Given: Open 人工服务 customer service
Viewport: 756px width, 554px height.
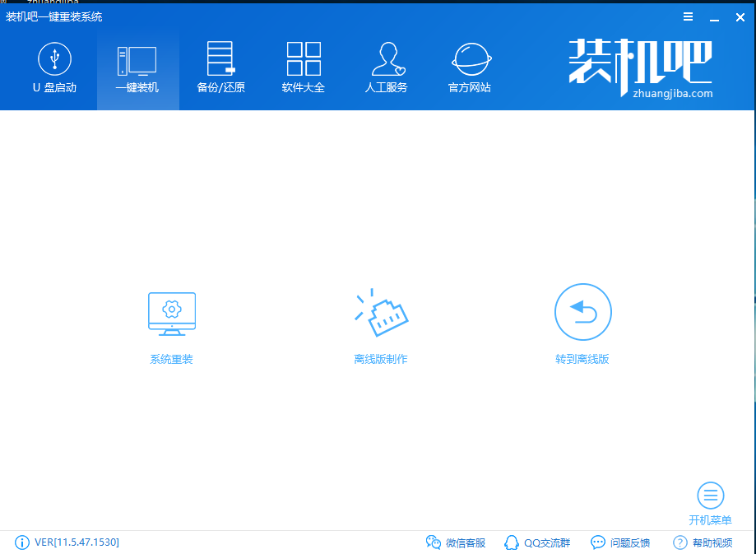Looking at the screenshot, I should [387, 68].
